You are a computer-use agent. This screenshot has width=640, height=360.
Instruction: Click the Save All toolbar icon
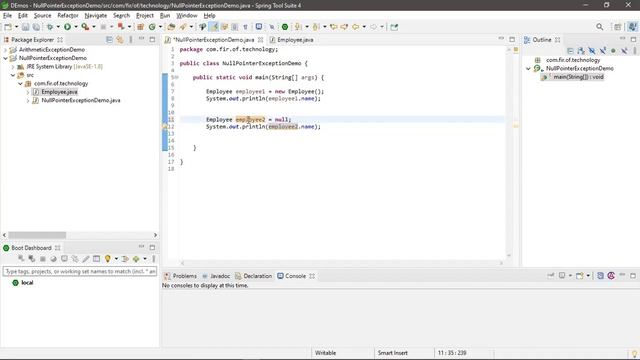36,27
